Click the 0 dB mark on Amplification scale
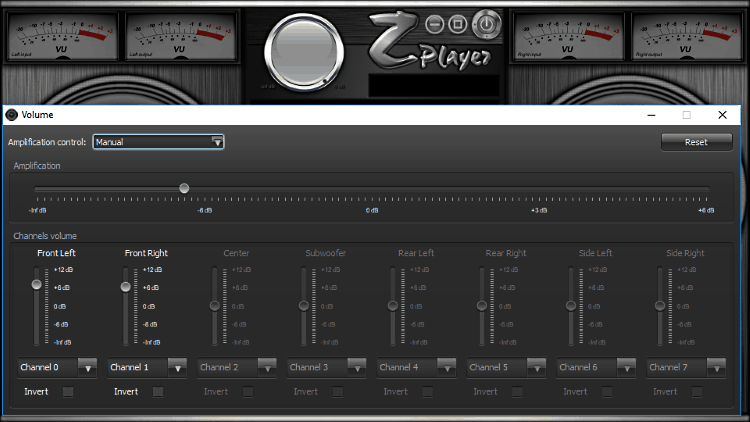 click(x=372, y=211)
